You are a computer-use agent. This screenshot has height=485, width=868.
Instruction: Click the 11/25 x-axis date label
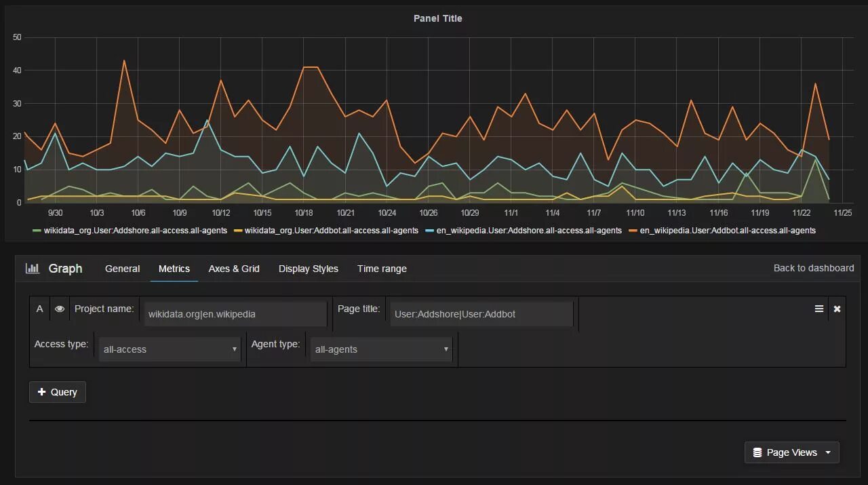(842, 212)
